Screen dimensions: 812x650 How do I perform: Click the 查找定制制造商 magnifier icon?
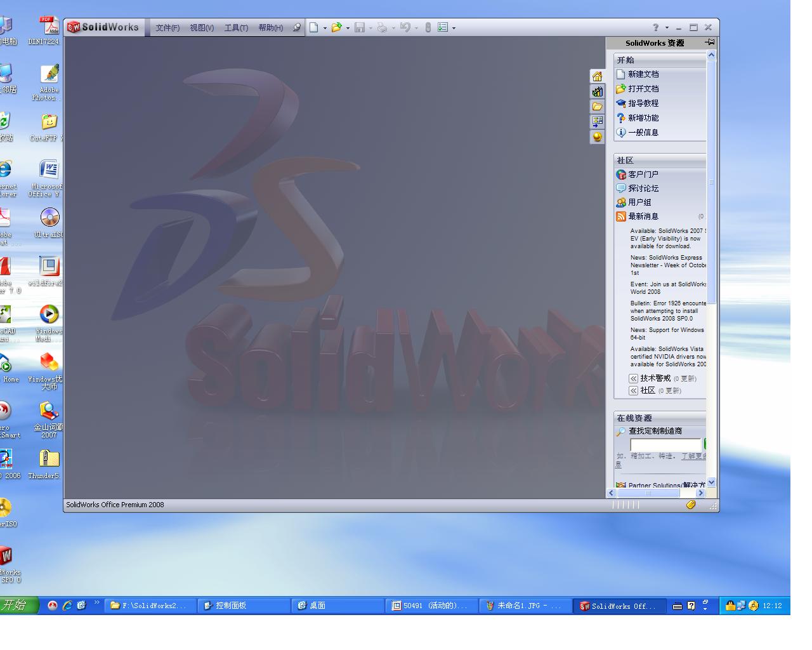621,432
